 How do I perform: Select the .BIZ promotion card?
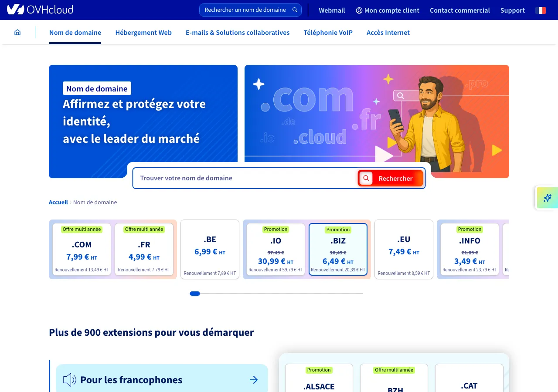click(x=338, y=249)
